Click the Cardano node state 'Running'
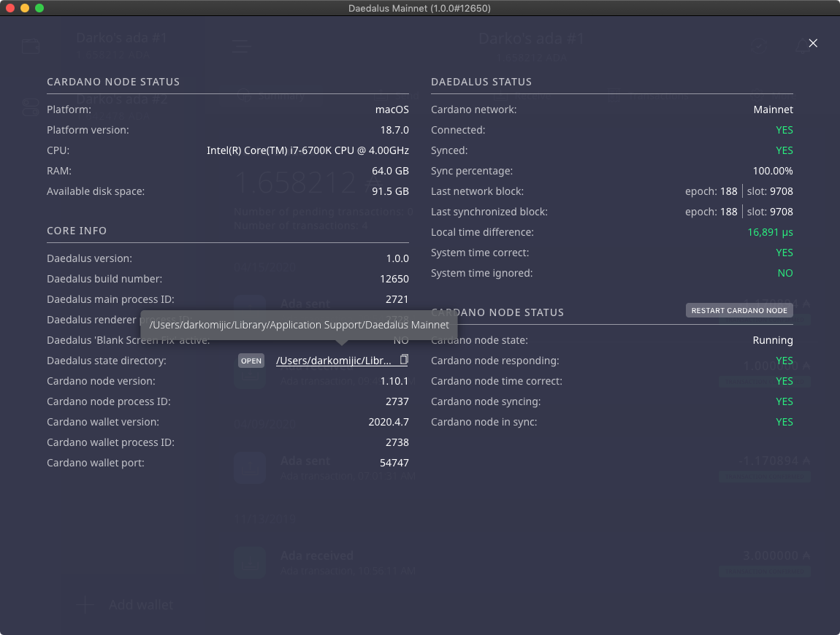 [773, 341]
